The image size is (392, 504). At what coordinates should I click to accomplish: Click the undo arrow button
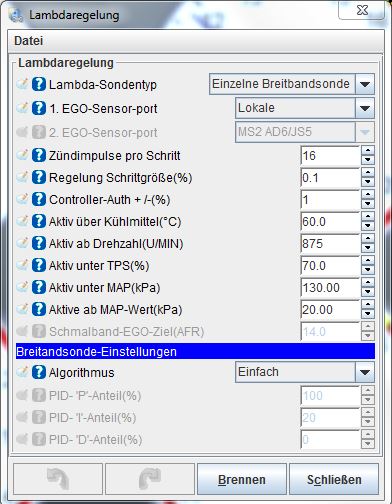coord(58,479)
